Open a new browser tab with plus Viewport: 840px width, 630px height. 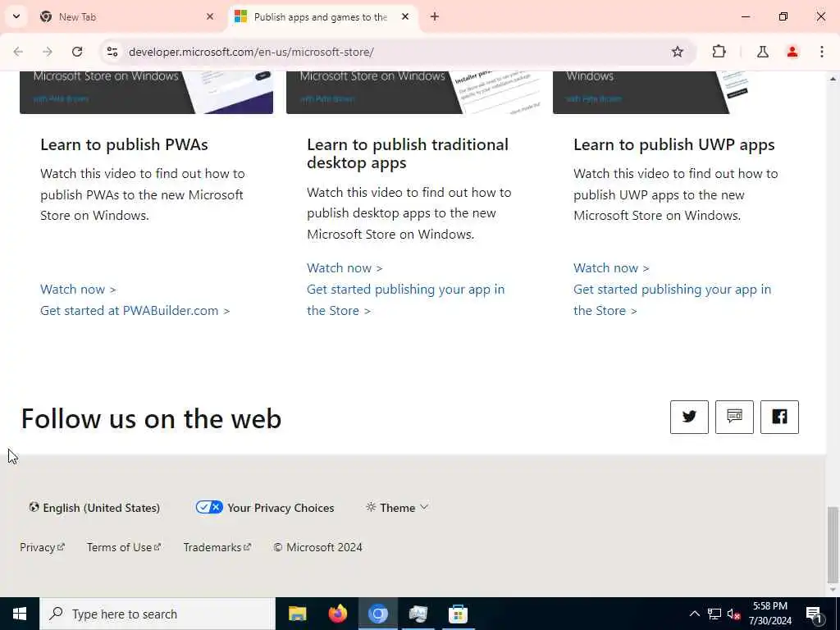tap(435, 16)
